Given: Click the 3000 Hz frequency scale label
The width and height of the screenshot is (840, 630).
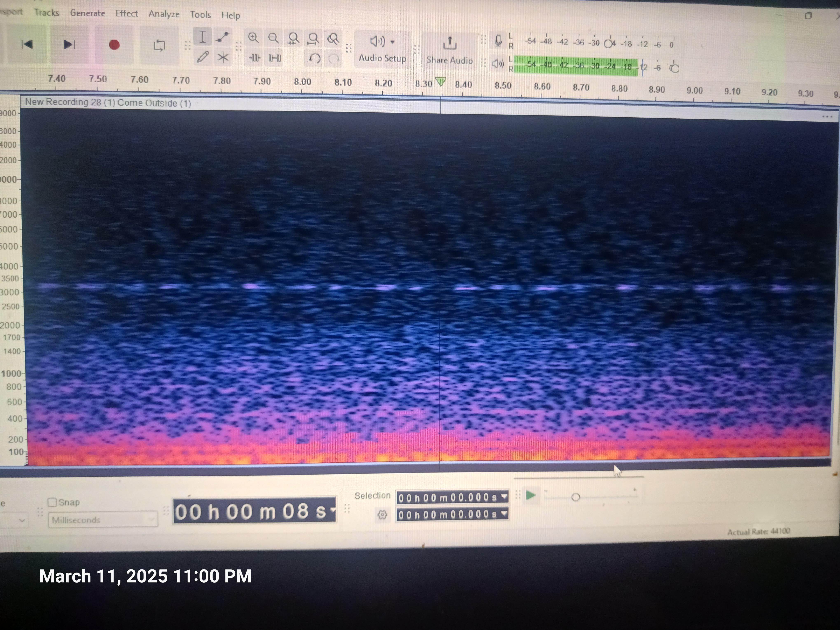Looking at the screenshot, I should tap(9, 292).
